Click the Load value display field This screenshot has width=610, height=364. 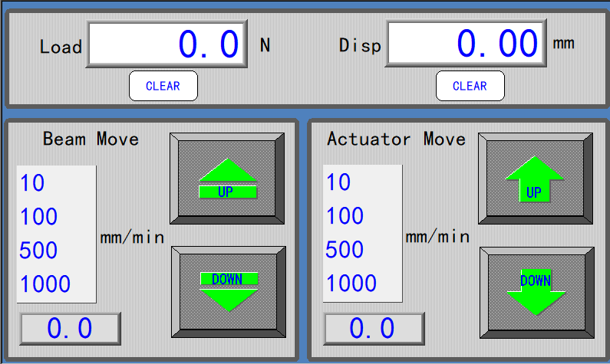click(167, 44)
